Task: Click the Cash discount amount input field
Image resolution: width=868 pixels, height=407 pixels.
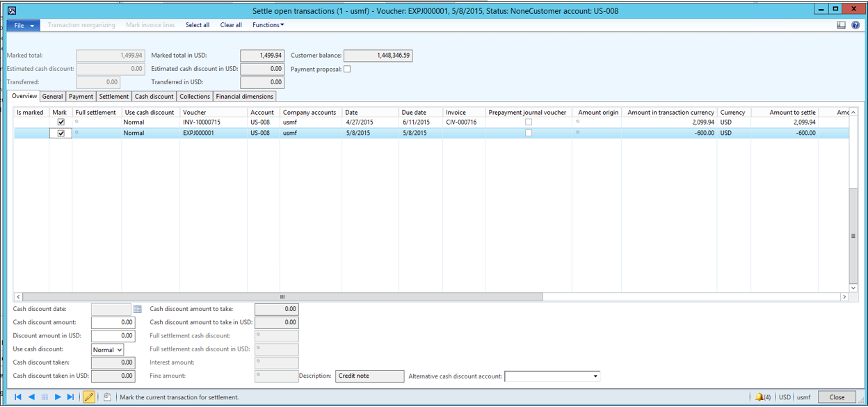Action: [x=113, y=323]
